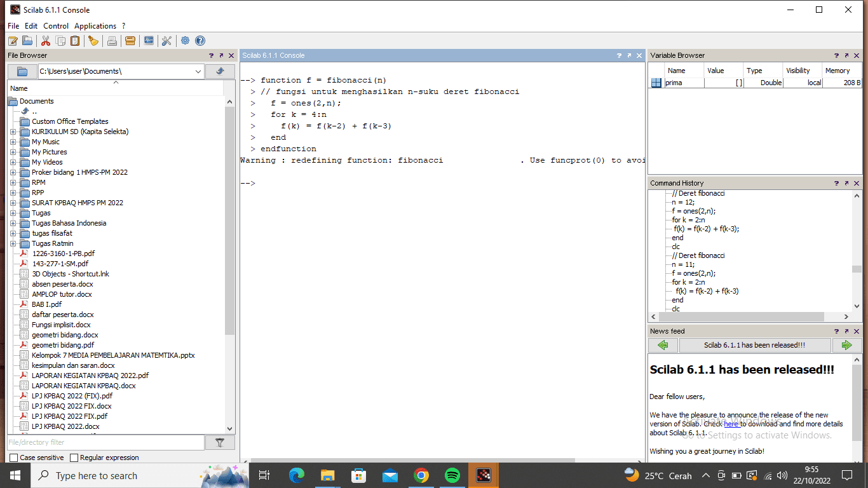Select the geometri bidang.docx file
Viewport: 868px width, 488px height.
[65, 335]
